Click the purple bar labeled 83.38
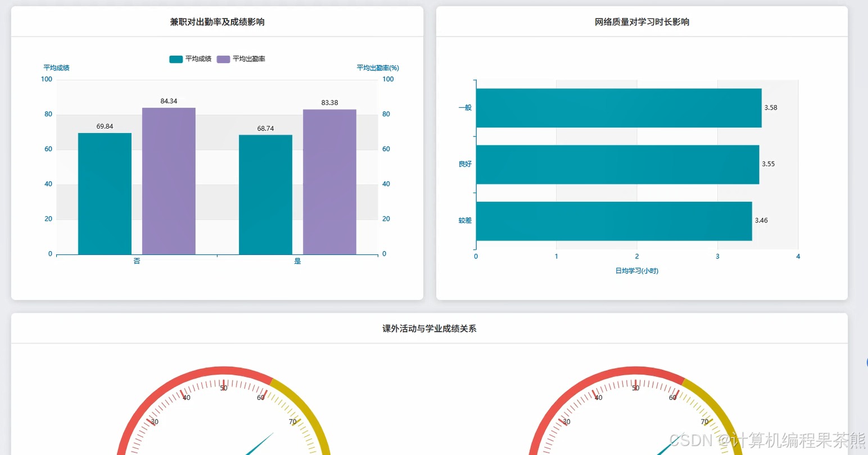868x455 pixels. tap(329, 182)
